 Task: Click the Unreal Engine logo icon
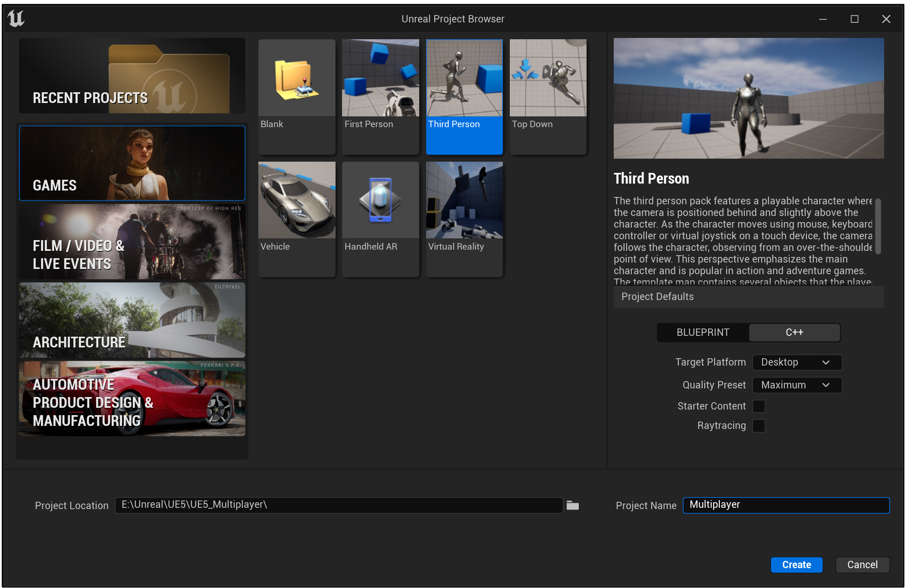click(16, 19)
